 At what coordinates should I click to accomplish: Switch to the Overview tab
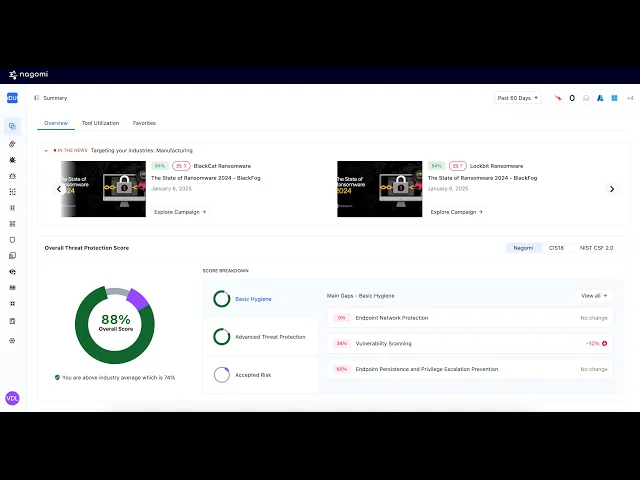56,123
